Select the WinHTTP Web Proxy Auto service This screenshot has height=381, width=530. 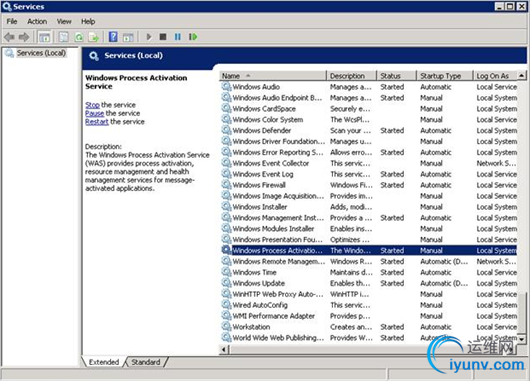pyautogui.click(x=369, y=294)
